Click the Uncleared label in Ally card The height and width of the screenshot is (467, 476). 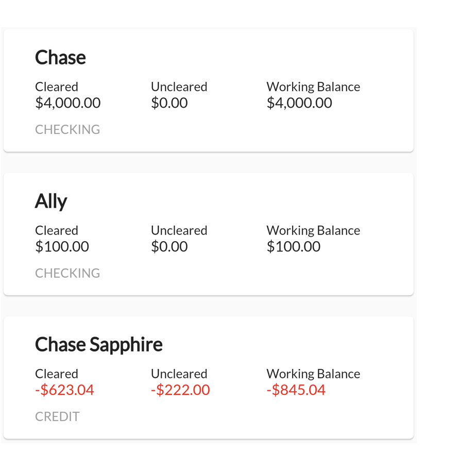(179, 230)
